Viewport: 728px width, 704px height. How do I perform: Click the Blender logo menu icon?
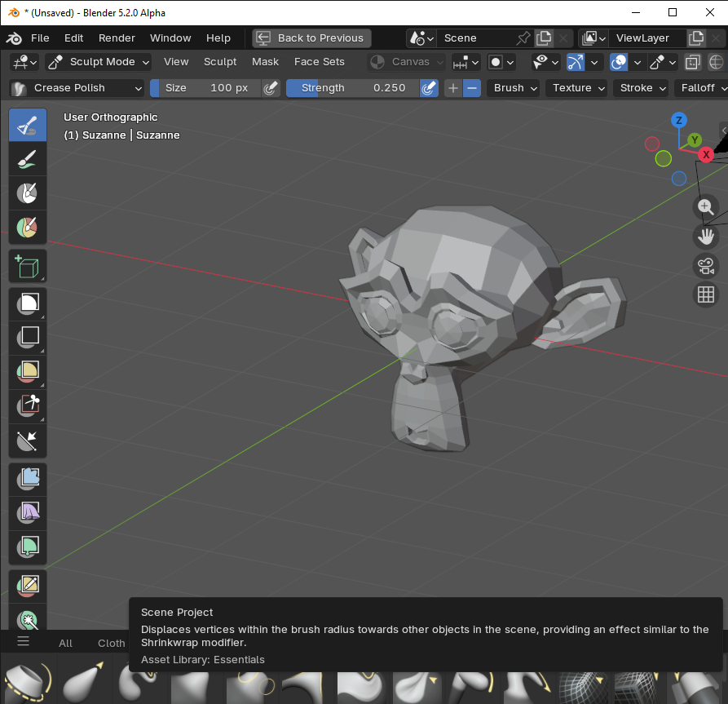pyautogui.click(x=14, y=38)
